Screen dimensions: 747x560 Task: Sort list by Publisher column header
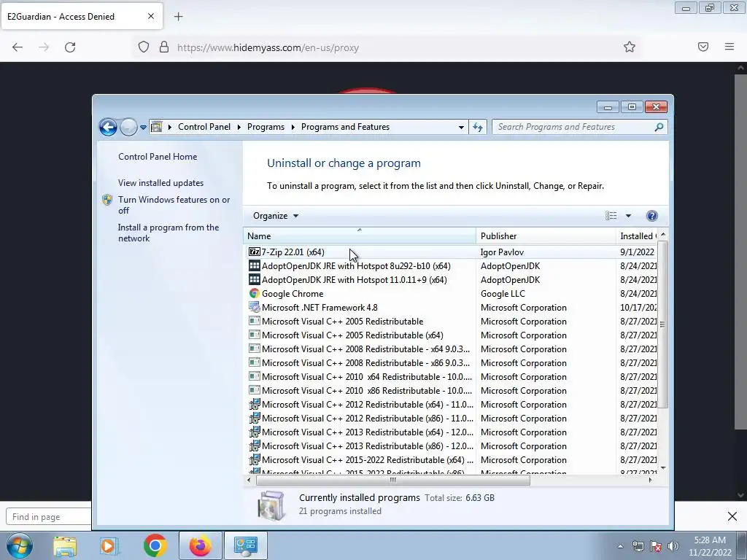[x=546, y=236]
